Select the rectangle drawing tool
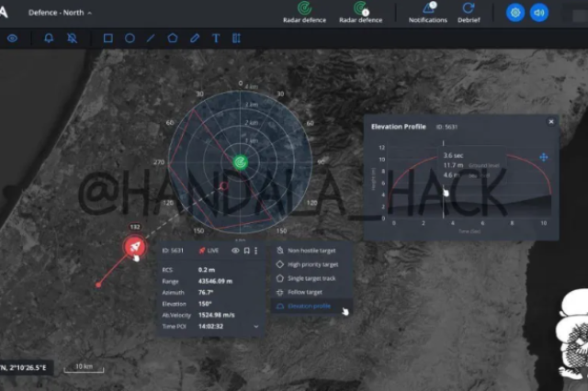This screenshot has width=588, height=391. [x=108, y=39]
